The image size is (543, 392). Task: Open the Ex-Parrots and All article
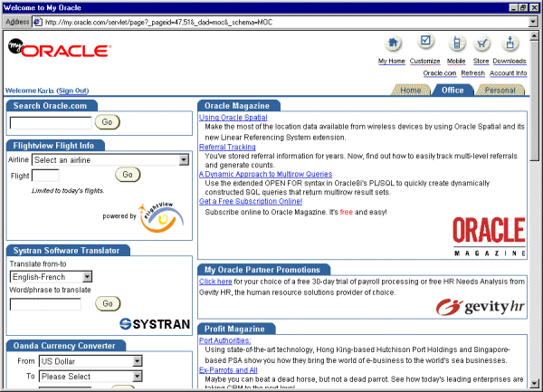[x=228, y=370]
